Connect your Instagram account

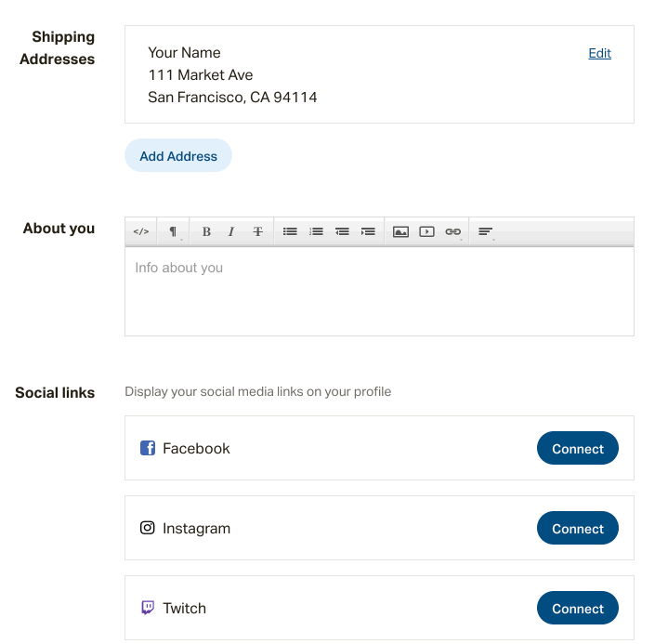577,528
